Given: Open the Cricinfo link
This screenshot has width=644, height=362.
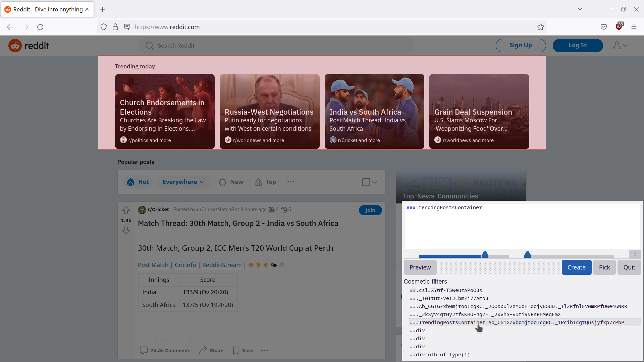Looking at the screenshot, I should click(185, 265).
